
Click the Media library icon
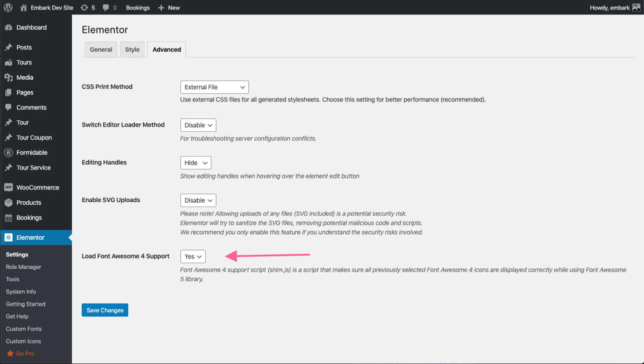(x=9, y=78)
